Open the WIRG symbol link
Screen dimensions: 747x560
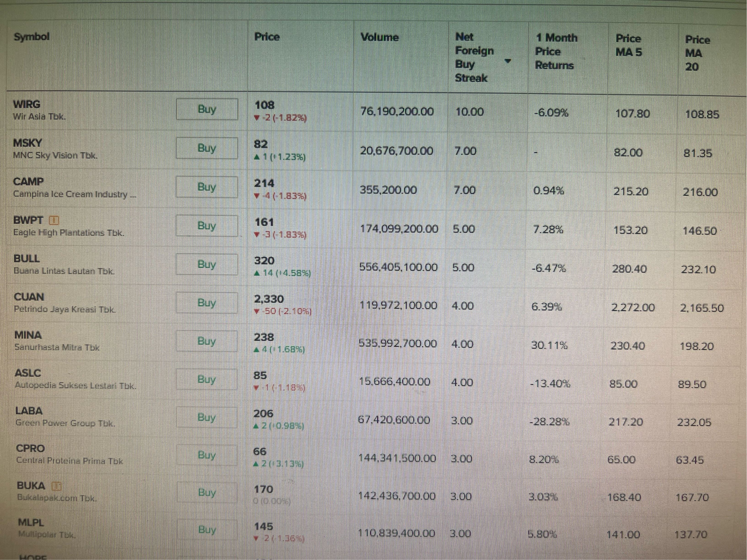click(27, 104)
